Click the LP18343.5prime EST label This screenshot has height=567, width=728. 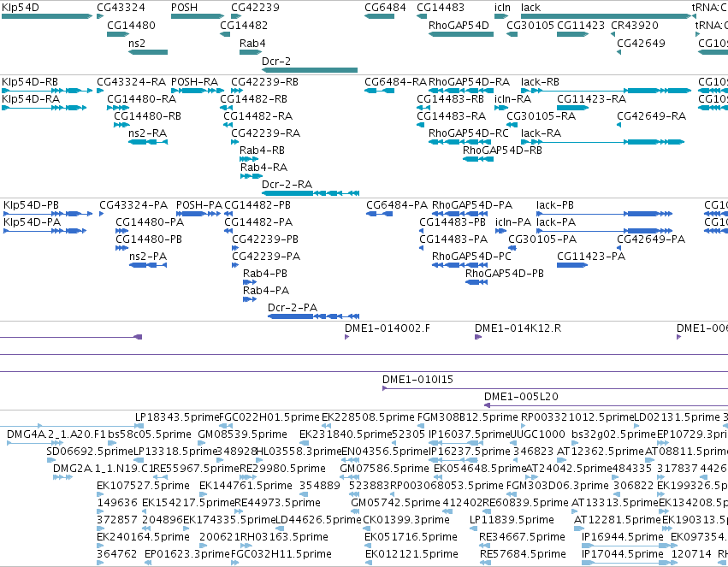coord(177,417)
